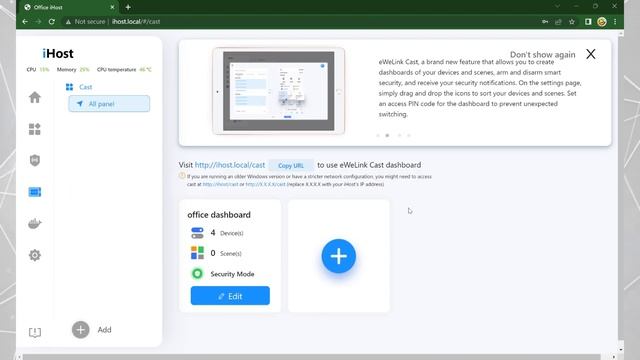This screenshot has width=640, height=360.
Task: Reload the browser page
Action: (51, 22)
